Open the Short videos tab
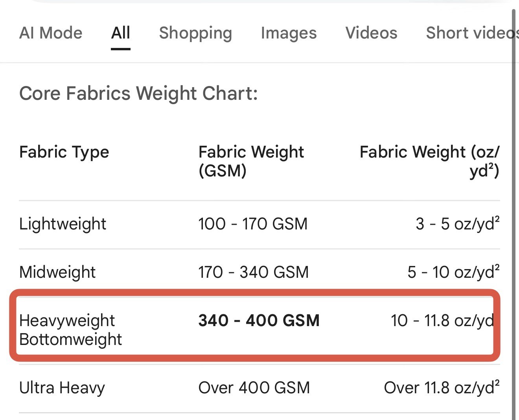Image resolution: width=519 pixels, height=420 pixels. pos(472,33)
